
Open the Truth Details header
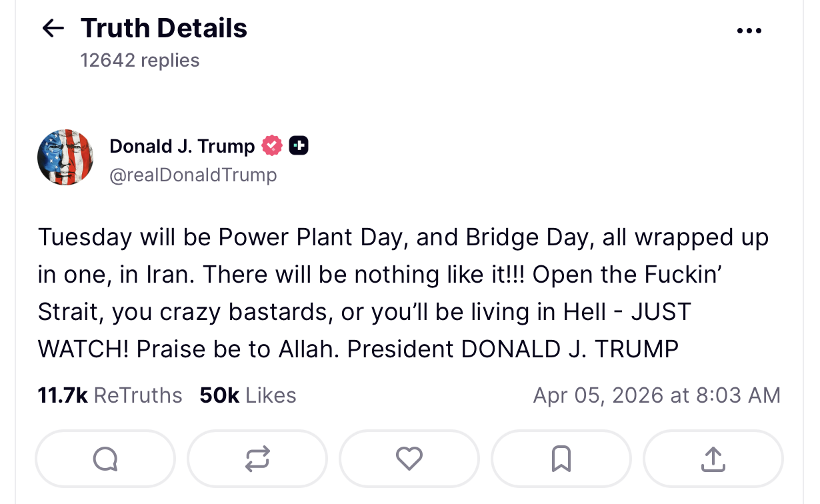pos(163,28)
